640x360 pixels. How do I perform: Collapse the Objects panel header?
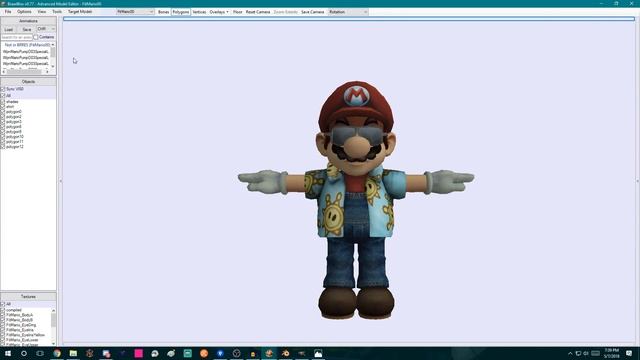click(x=28, y=82)
